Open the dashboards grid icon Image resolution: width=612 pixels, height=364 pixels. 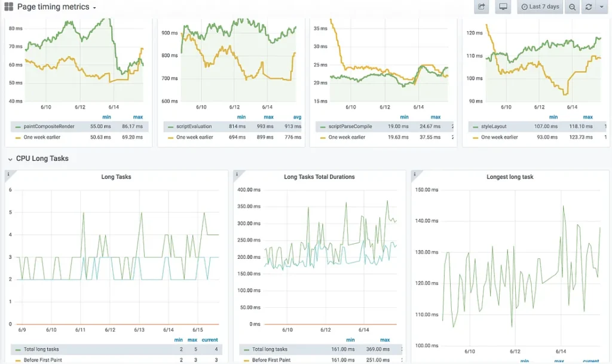(9, 7)
